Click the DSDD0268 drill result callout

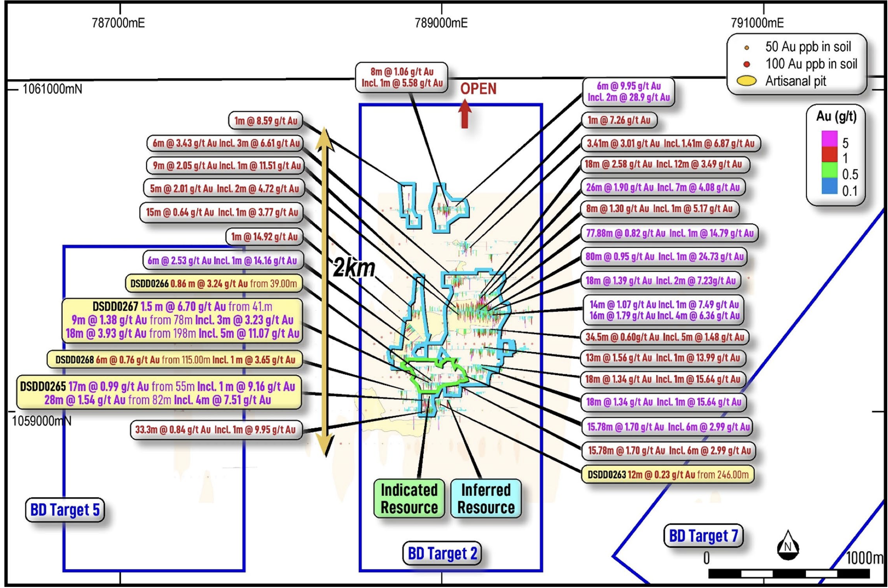[175, 360]
